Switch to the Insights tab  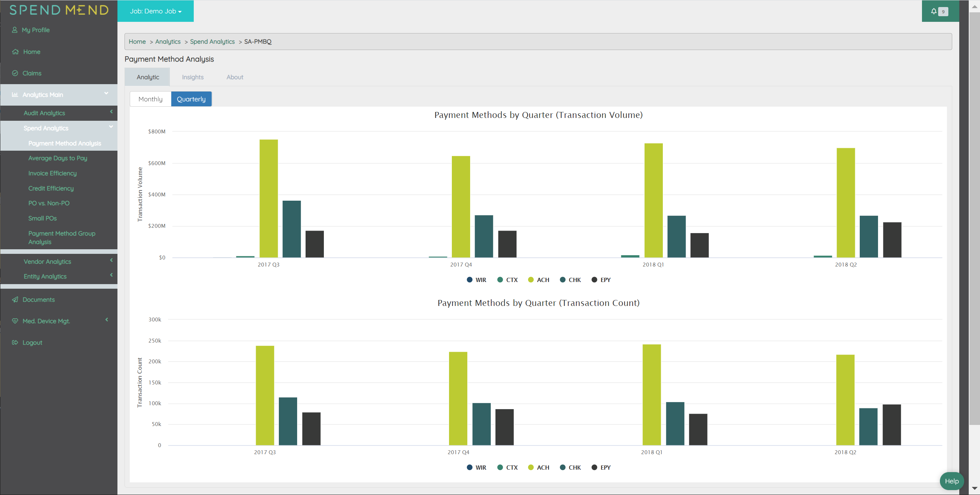coord(192,77)
